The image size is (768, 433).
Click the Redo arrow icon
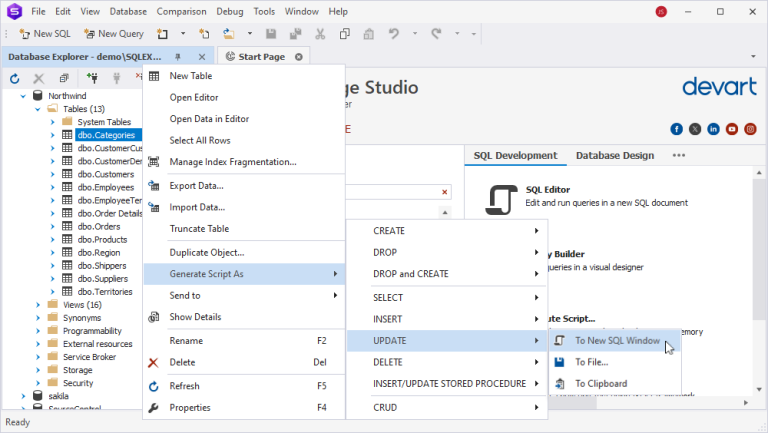(x=436, y=34)
